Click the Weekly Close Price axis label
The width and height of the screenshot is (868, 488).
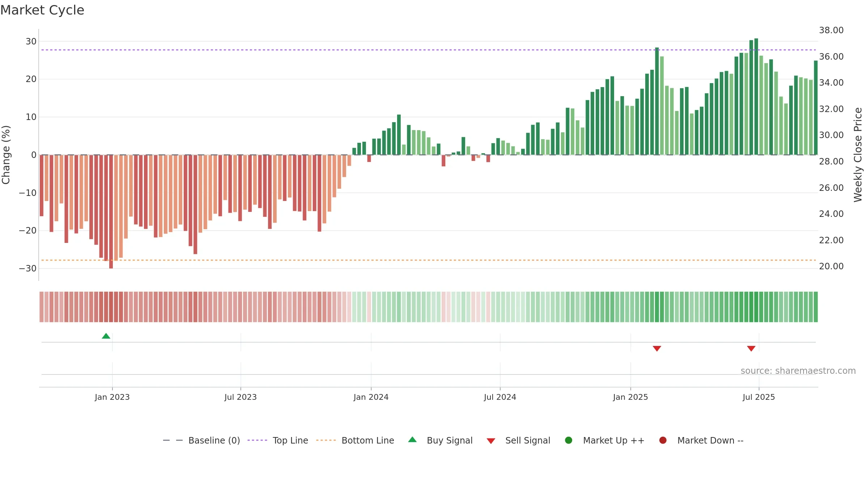click(x=858, y=155)
